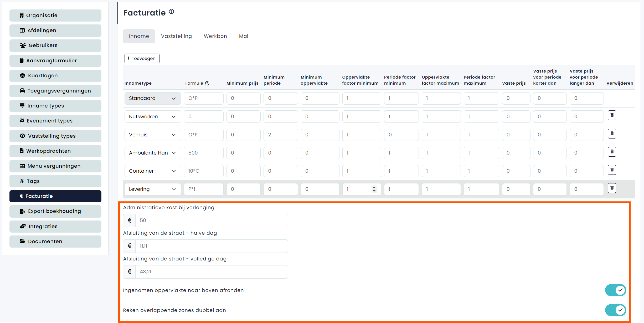Click the Toevoegen button
Image resolution: width=644 pixels, height=323 pixels.
click(x=142, y=58)
